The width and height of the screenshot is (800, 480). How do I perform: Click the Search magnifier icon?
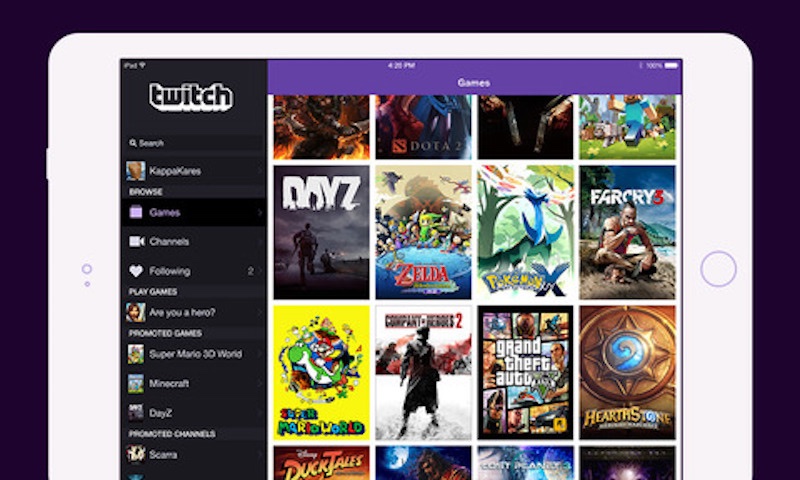click(133, 143)
